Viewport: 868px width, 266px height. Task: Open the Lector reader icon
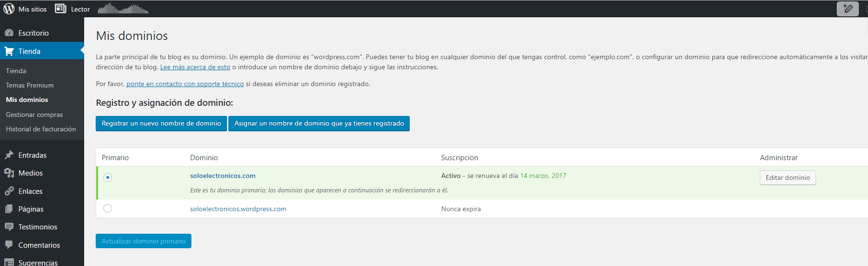61,9
